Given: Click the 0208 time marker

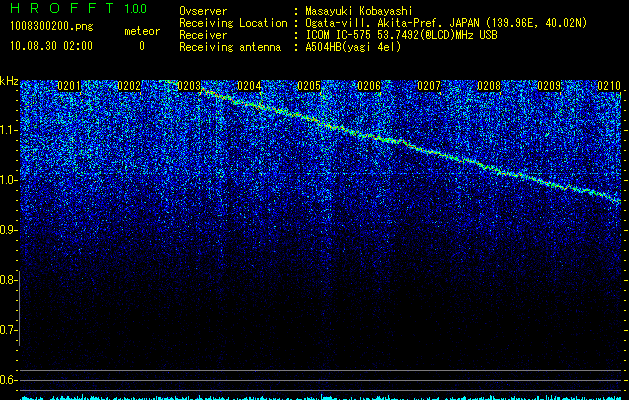Looking at the screenshot, I should [489, 85].
